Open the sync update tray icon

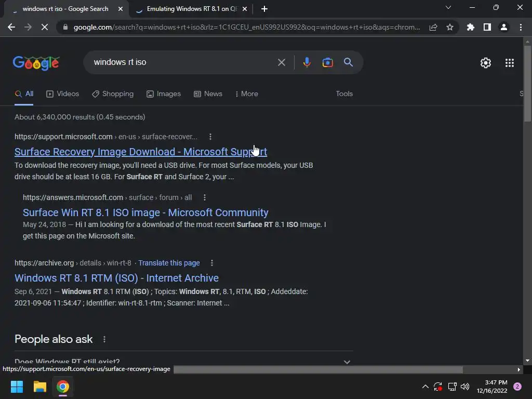438,387
